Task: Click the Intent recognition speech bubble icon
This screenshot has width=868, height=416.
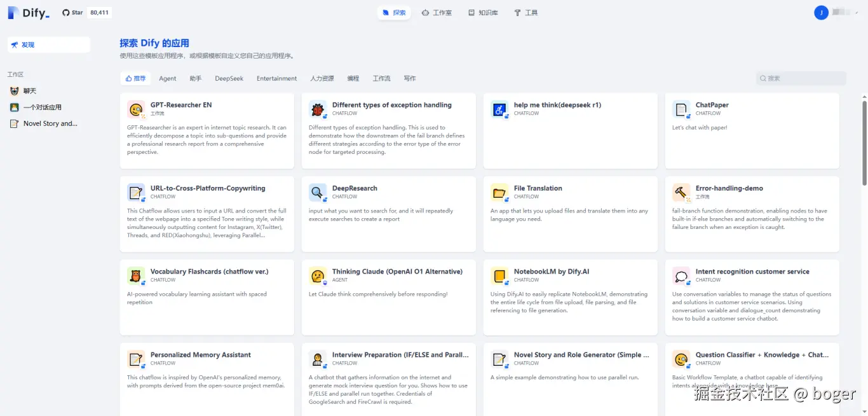Action: tap(681, 276)
